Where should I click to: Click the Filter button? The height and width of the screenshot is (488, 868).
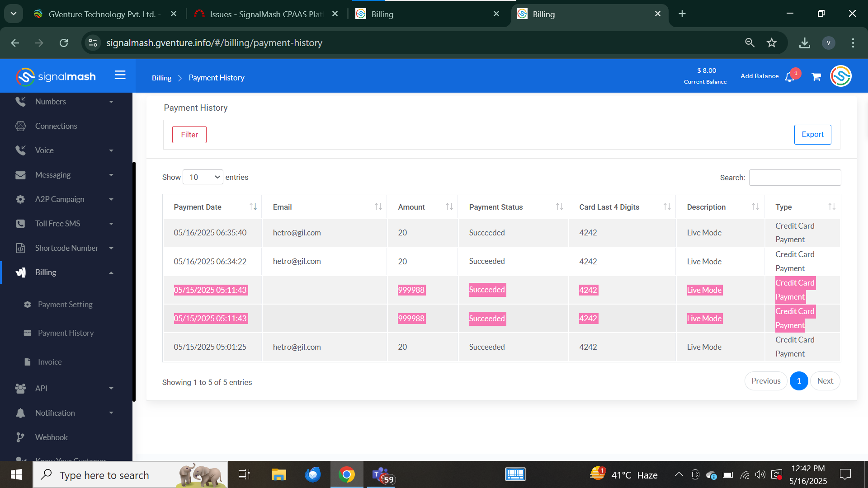coord(189,135)
